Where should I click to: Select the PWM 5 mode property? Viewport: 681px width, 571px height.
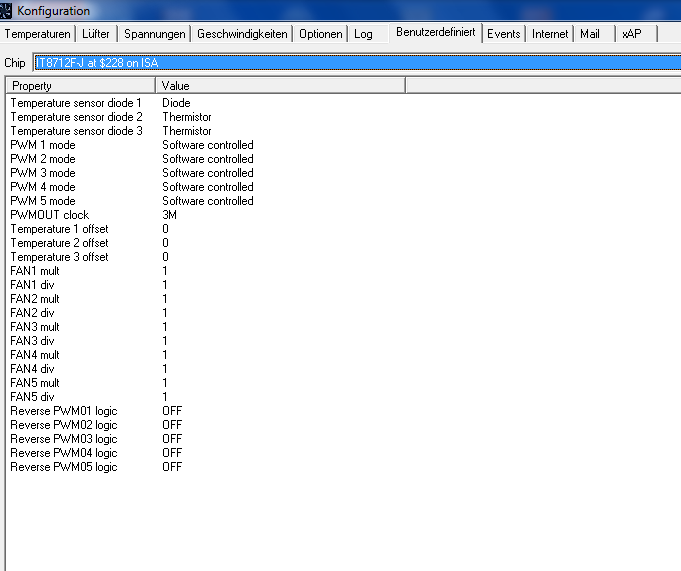tap(43, 201)
